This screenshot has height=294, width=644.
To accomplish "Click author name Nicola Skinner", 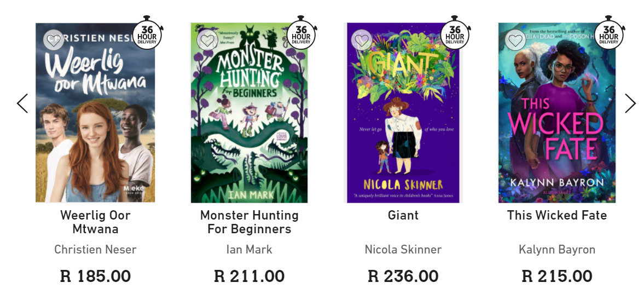I will coord(403,250).
